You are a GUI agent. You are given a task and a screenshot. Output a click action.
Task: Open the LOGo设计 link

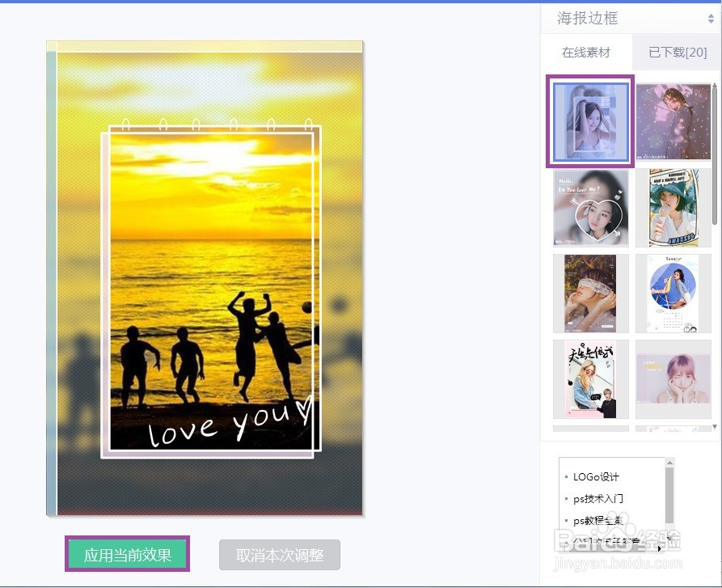coord(596,477)
